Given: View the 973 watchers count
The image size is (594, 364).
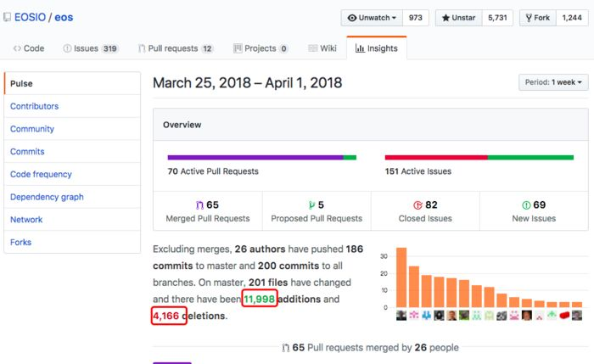Looking at the screenshot, I should [416, 18].
